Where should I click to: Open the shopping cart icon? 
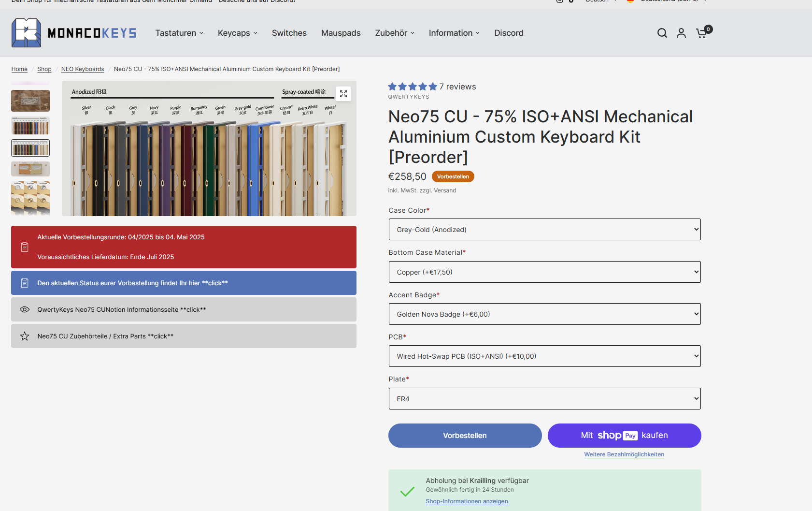tap(703, 32)
